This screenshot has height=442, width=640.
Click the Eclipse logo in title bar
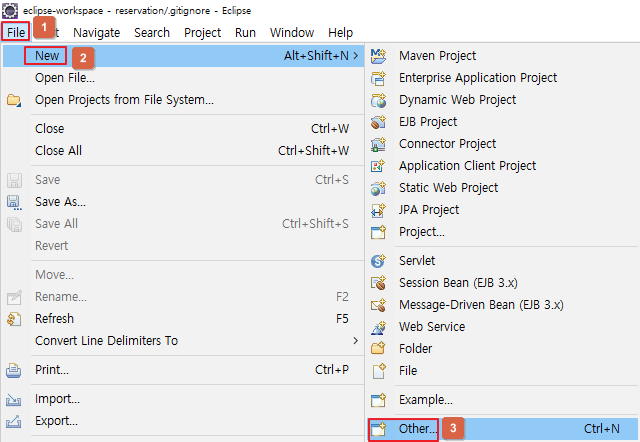click(x=10, y=11)
